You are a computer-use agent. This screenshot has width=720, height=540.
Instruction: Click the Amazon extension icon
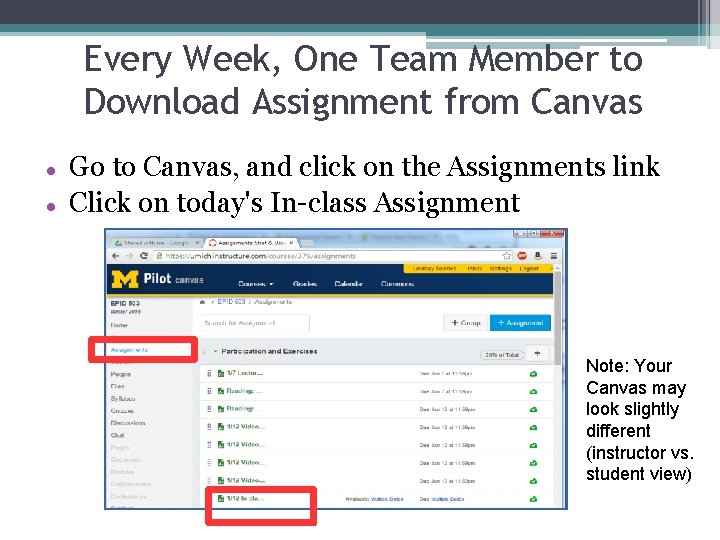tap(538, 256)
